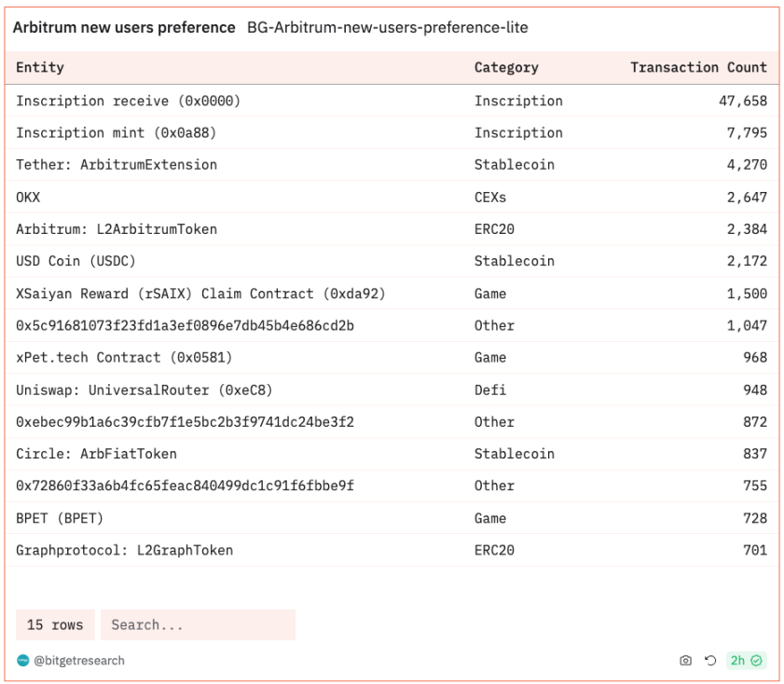Click the Search input field
Viewport: 784px width, 684px height.
tap(198, 624)
